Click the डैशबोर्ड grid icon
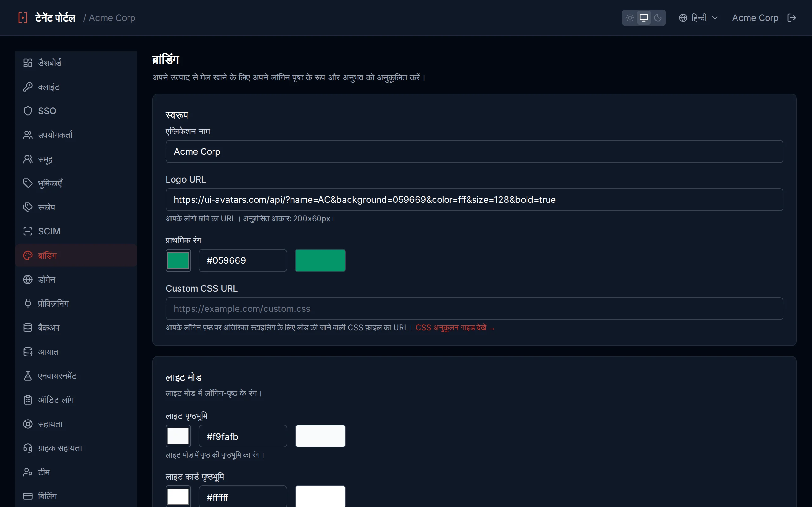The image size is (812, 507). click(x=28, y=63)
